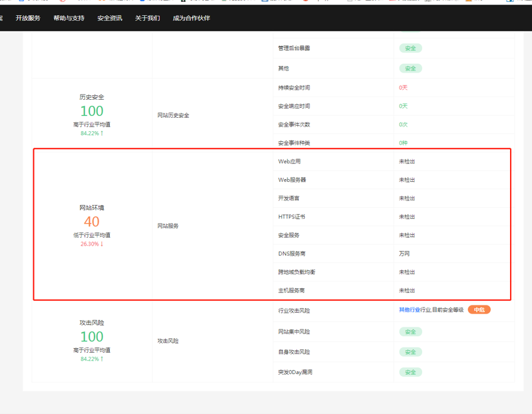Select the 安全 badge for 自身攻击风险
532x414 pixels.
coord(410,352)
